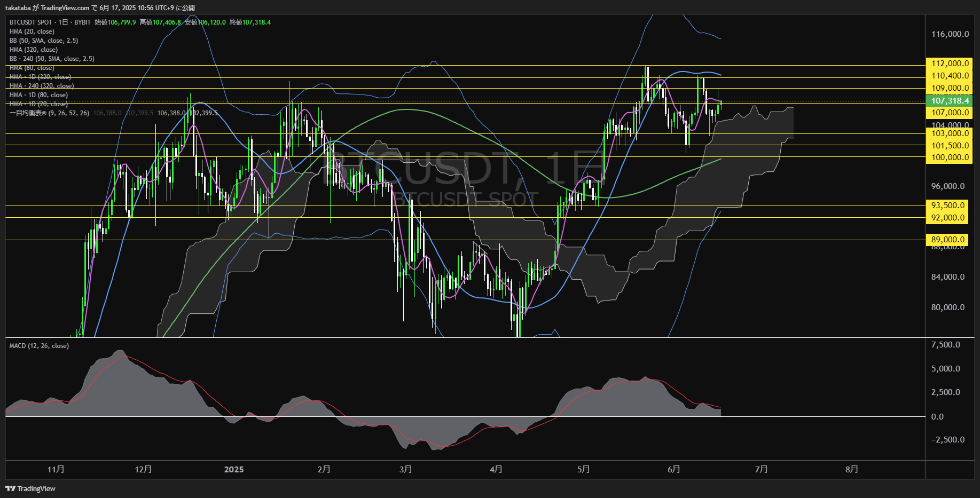Viewport: 980px width, 498px height.
Task: Click the yellow 93,500.0 price level label
Action: (x=948, y=205)
